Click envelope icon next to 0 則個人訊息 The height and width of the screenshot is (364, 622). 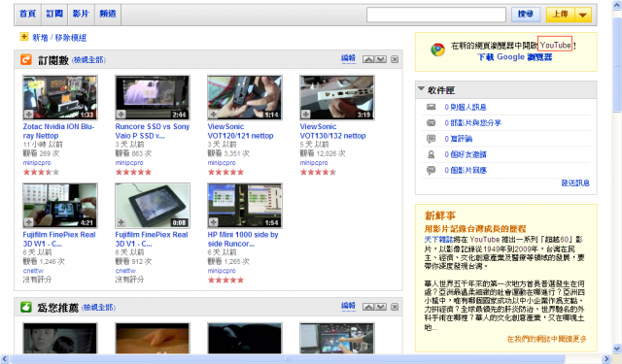pos(431,107)
